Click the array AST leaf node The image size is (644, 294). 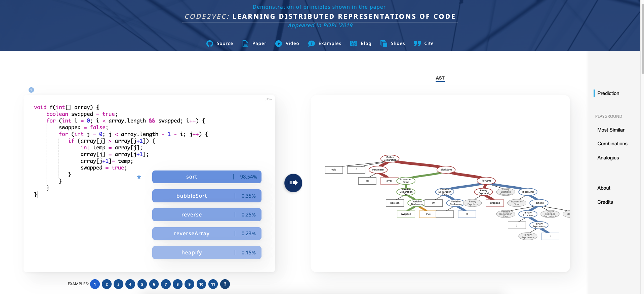point(389,181)
